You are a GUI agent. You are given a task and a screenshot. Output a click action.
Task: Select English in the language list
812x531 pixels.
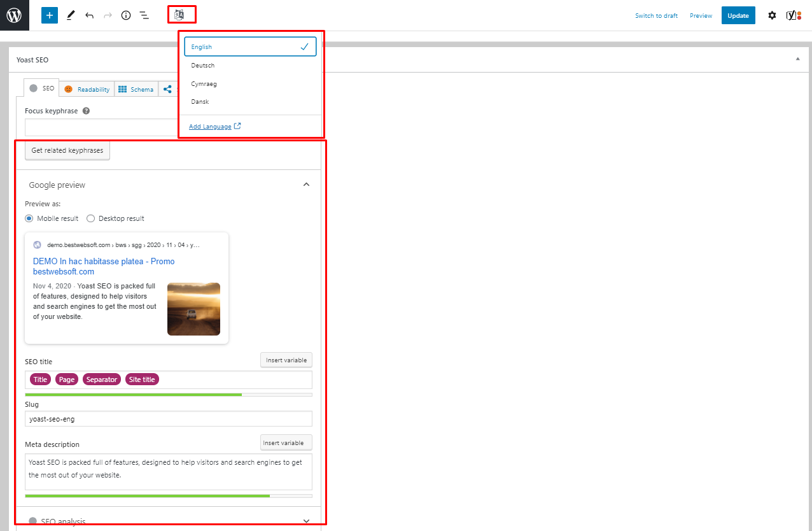(x=250, y=47)
